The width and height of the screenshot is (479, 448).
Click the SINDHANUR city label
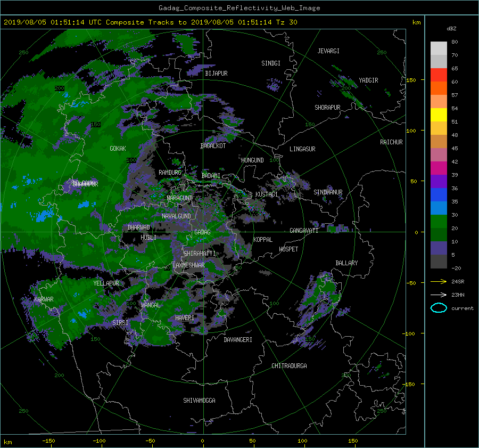(x=328, y=192)
